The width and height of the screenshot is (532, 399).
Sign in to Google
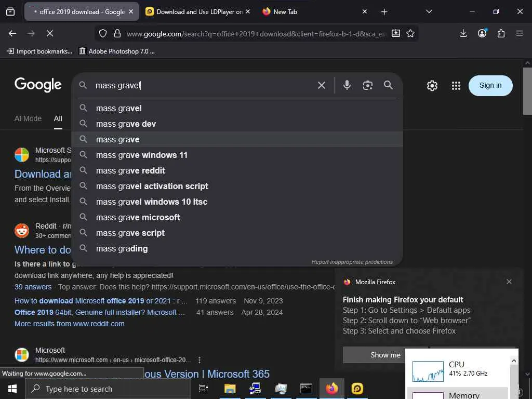(x=490, y=86)
